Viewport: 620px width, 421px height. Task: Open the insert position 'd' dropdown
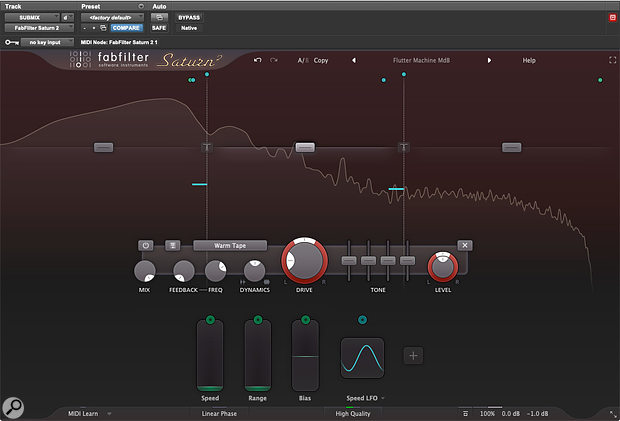(x=67, y=17)
